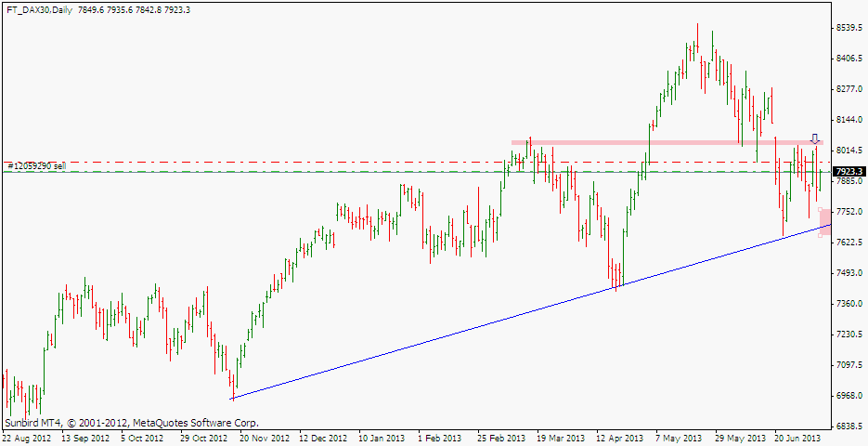Click the 22 Aug 2012 date label
The height and width of the screenshot is (446, 868).
point(27,437)
